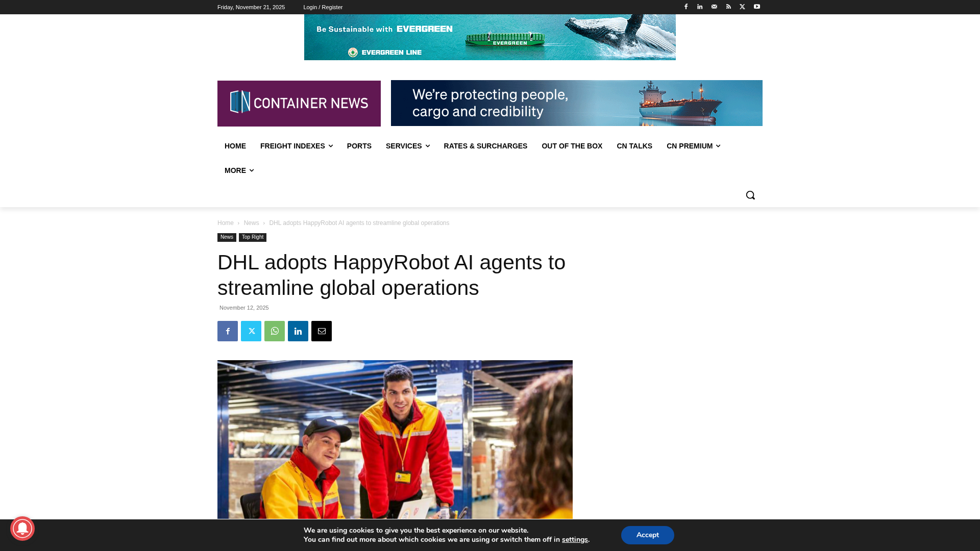Open RSS feed icon in header
This screenshot has height=551, width=980.
pyautogui.click(x=728, y=7)
